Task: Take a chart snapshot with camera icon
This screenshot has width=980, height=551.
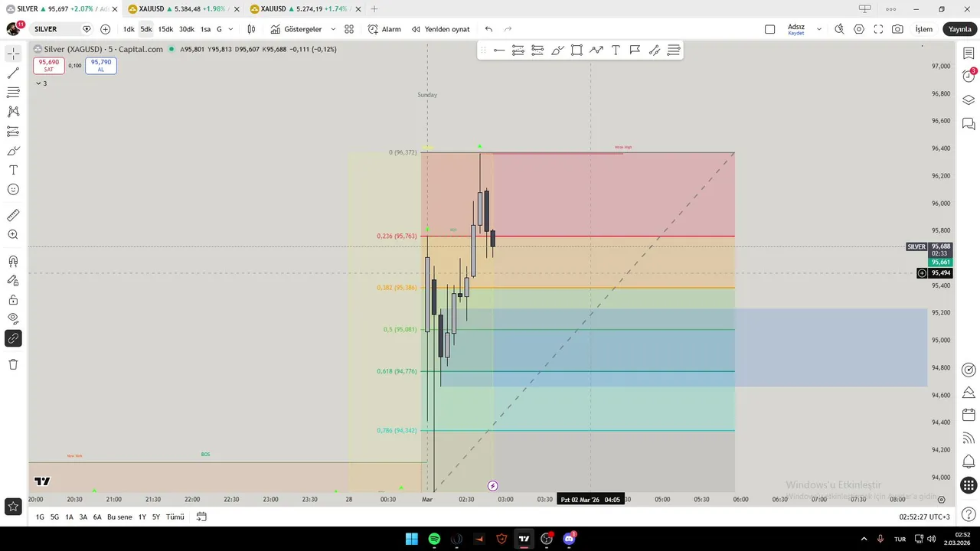Action: [x=897, y=29]
